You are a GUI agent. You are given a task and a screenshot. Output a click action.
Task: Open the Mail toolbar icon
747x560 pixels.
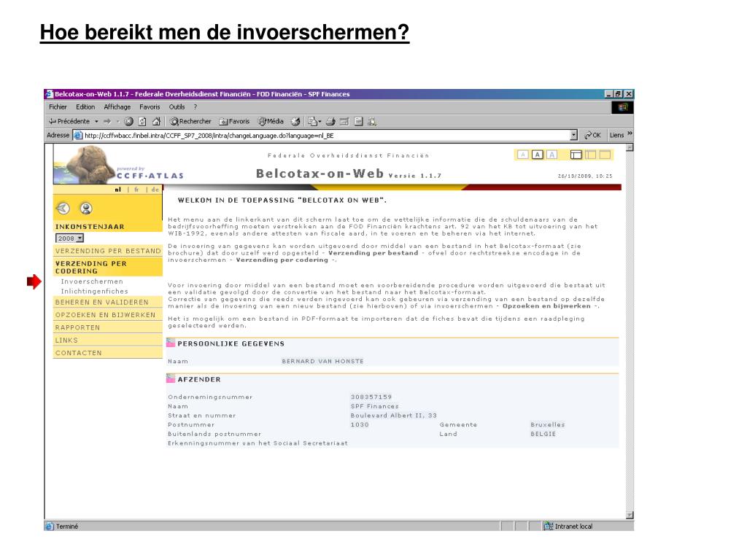pyautogui.click(x=314, y=122)
